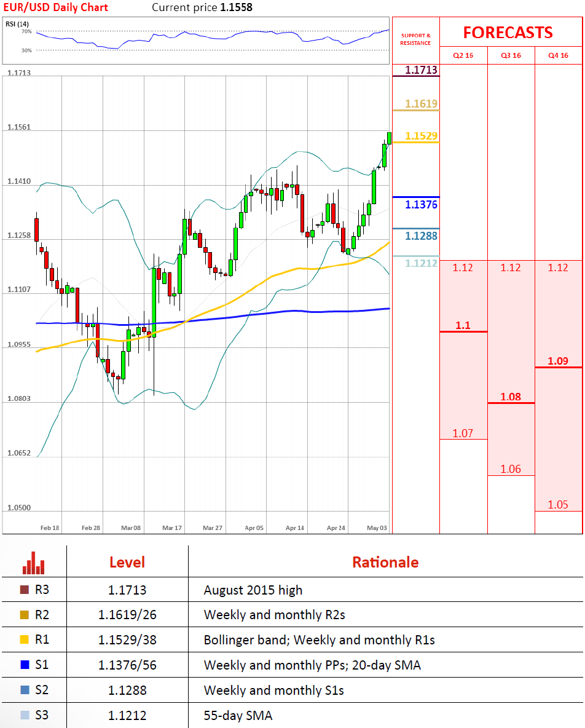Click the 1.1376 support level marker
This screenshot has width=585, height=728.
pos(422,204)
